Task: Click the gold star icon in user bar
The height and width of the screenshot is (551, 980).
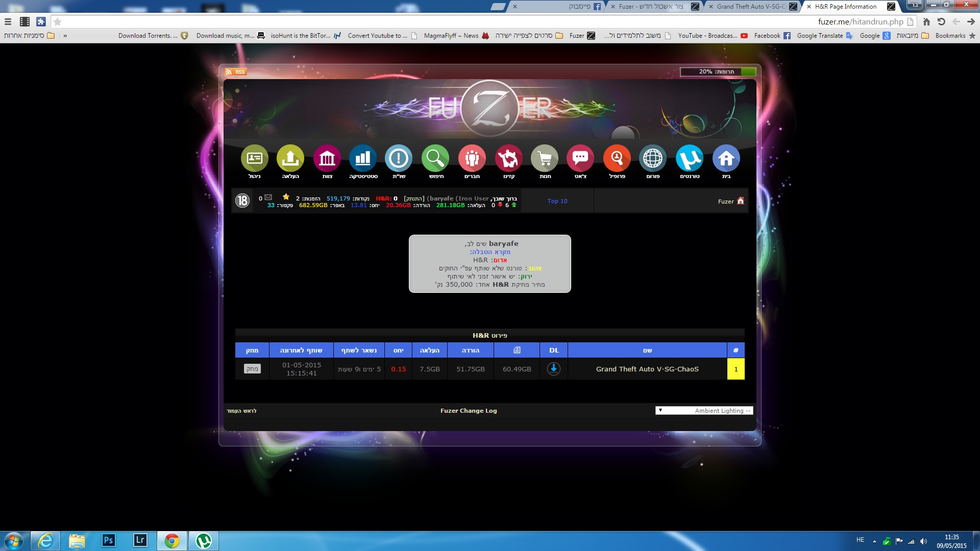Action: [x=286, y=197]
